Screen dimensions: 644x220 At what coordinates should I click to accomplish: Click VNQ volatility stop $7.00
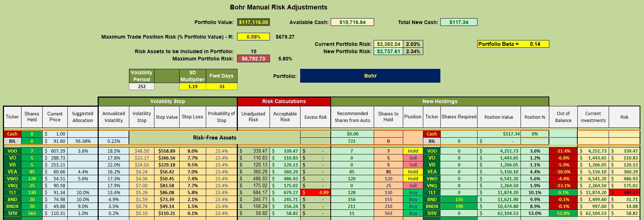tap(142, 185)
